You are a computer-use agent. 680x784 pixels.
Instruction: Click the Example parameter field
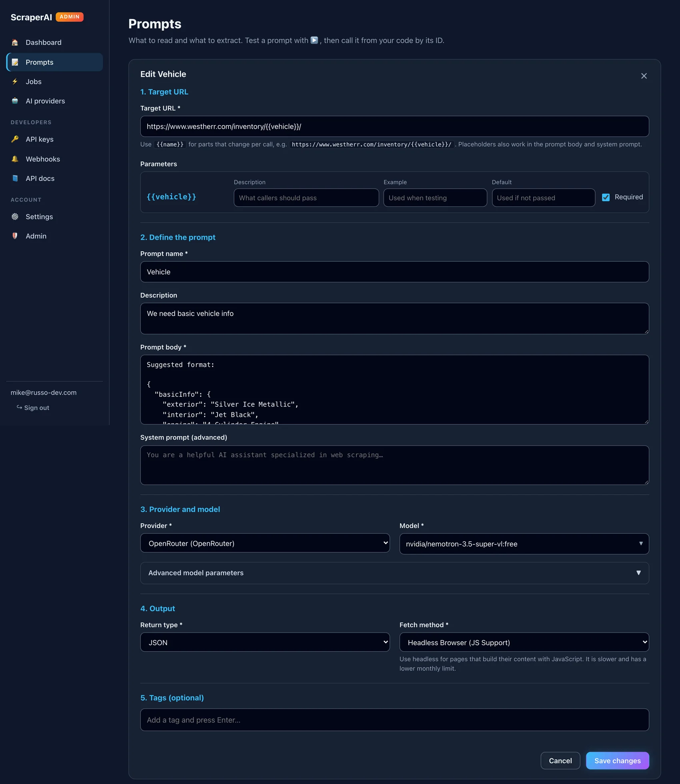point(435,198)
